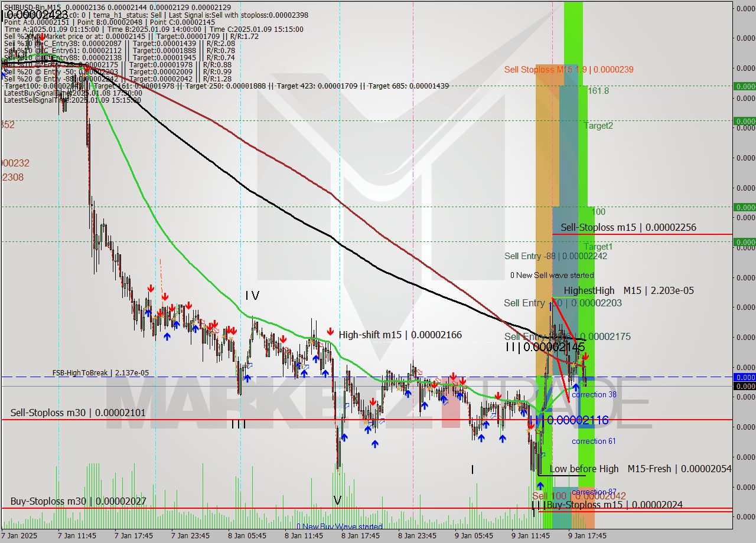Click the 8 Jan 23:45 time axis label
756x543 pixels.
point(418,536)
